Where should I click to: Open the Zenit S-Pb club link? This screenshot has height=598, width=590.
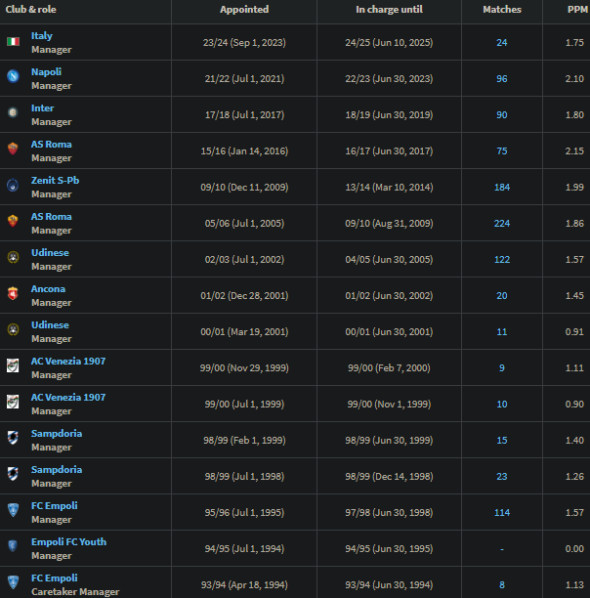coord(55,180)
